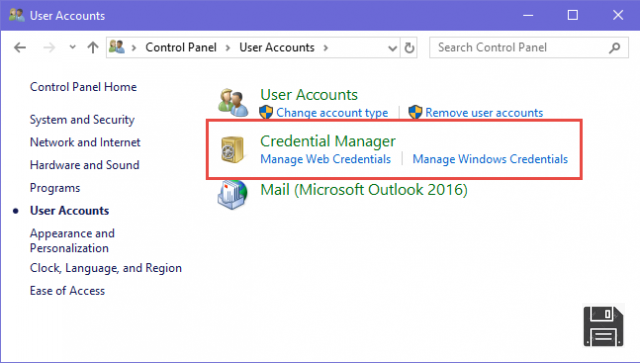This screenshot has width=640, height=363.
Task: Click the search magnifier icon
Action: click(614, 48)
